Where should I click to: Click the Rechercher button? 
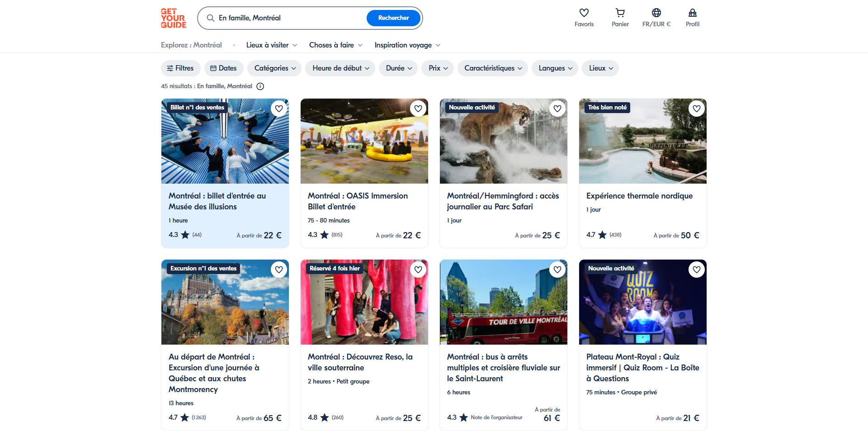coord(393,18)
